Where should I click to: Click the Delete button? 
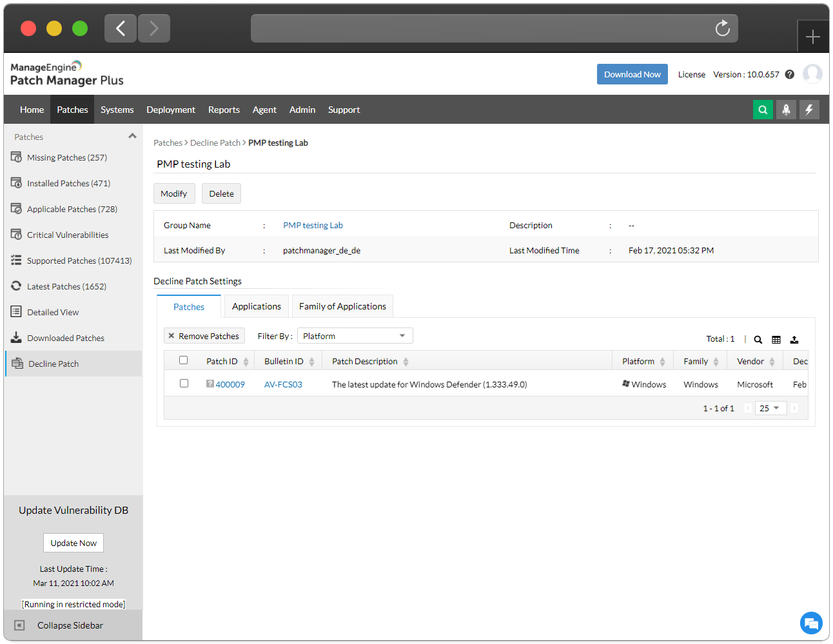(221, 193)
